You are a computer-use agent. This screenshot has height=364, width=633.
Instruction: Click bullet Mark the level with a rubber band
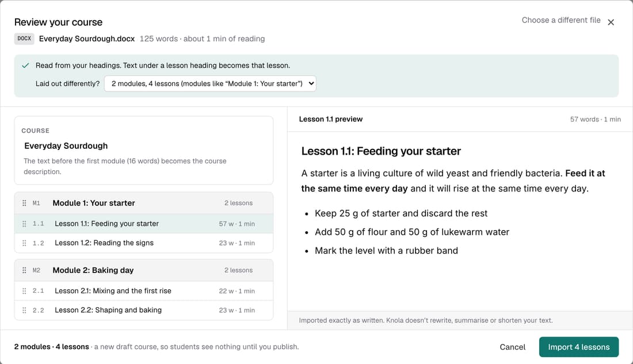click(386, 251)
